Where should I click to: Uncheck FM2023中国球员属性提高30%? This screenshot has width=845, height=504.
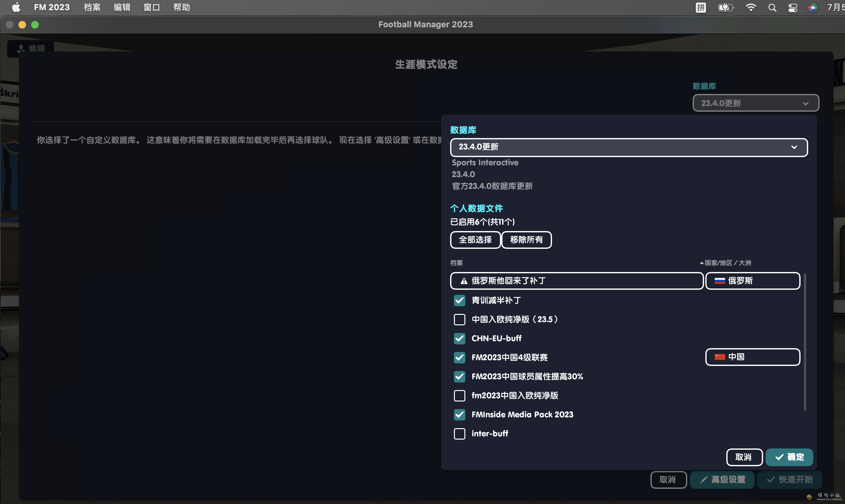pyautogui.click(x=460, y=376)
